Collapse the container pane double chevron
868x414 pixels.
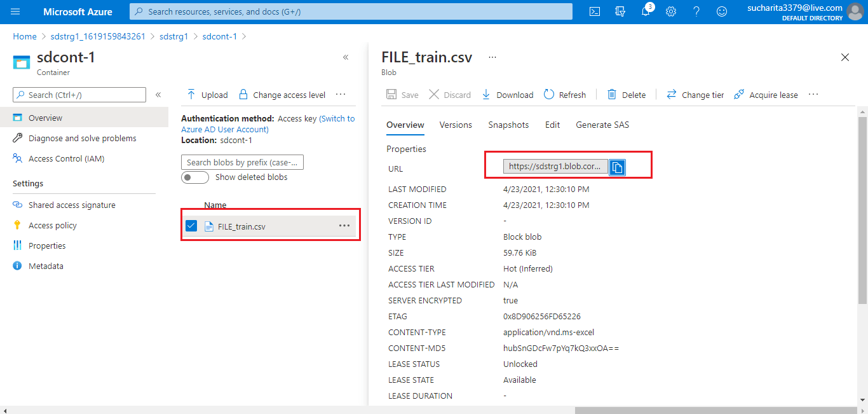(346, 57)
